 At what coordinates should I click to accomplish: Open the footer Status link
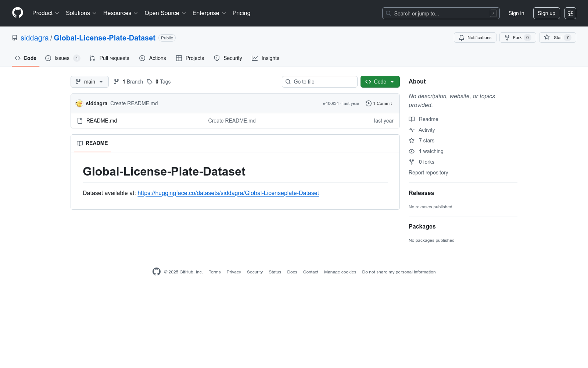click(x=275, y=272)
